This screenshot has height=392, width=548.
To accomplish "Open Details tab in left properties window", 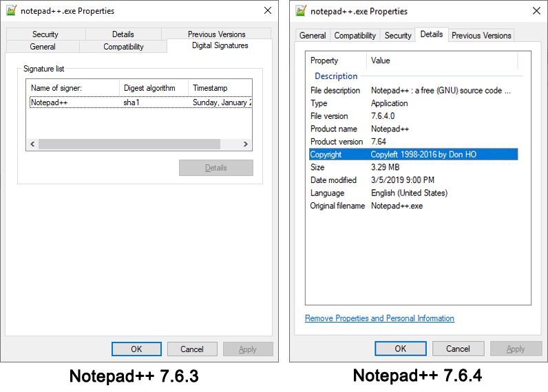I will (123, 34).
